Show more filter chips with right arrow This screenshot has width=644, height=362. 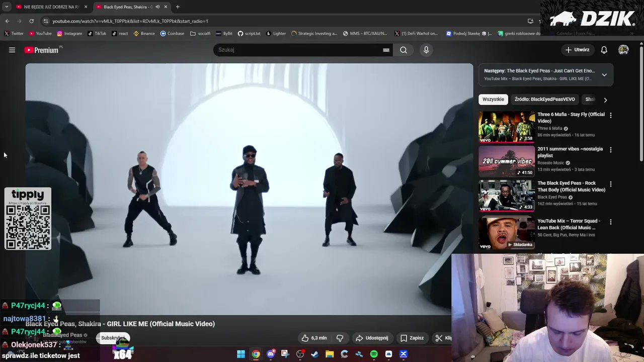605,100
